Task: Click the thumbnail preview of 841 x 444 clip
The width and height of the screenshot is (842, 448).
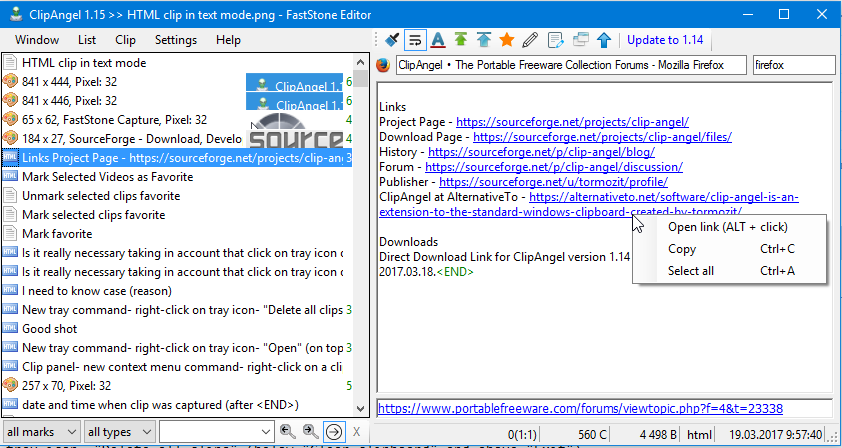Action: tap(294, 82)
